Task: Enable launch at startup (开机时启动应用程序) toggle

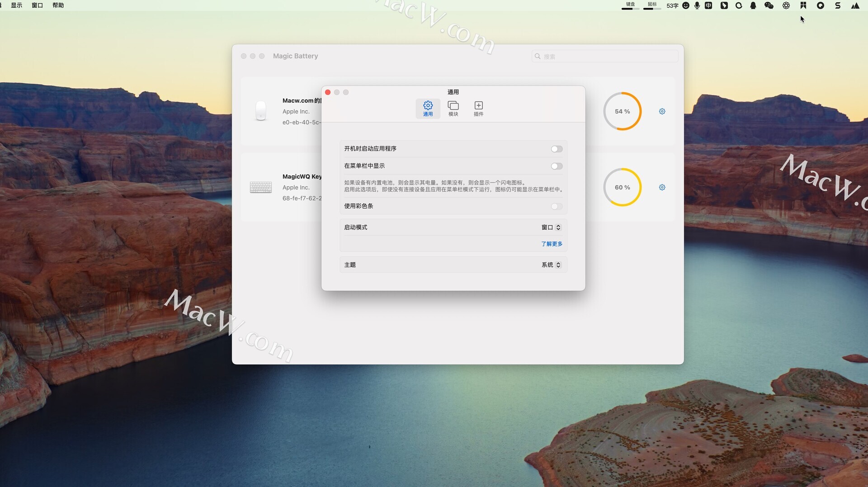Action: [557, 149]
